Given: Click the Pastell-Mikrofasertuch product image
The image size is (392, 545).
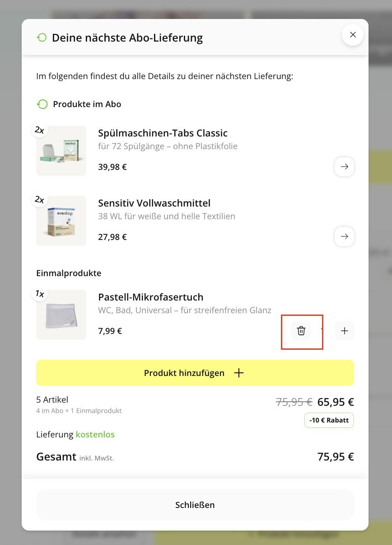Looking at the screenshot, I should click(x=61, y=315).
